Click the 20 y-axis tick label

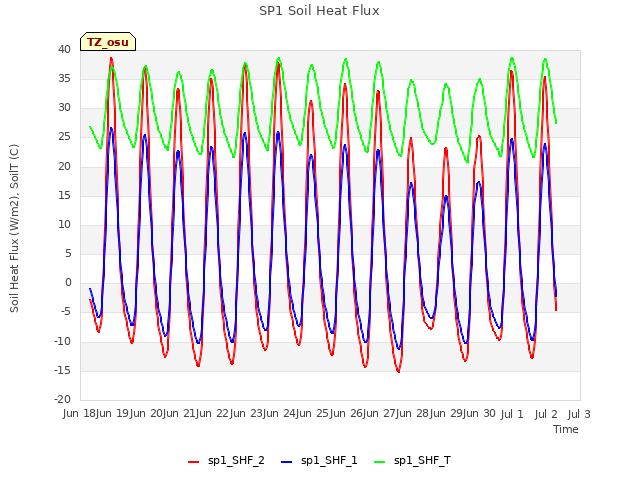(x=64, y=166)
